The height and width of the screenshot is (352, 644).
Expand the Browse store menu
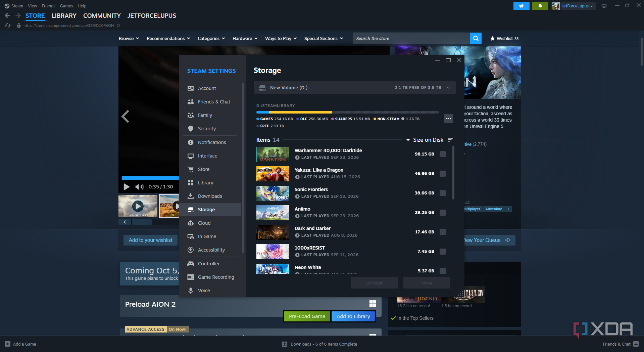pos(129,38)
